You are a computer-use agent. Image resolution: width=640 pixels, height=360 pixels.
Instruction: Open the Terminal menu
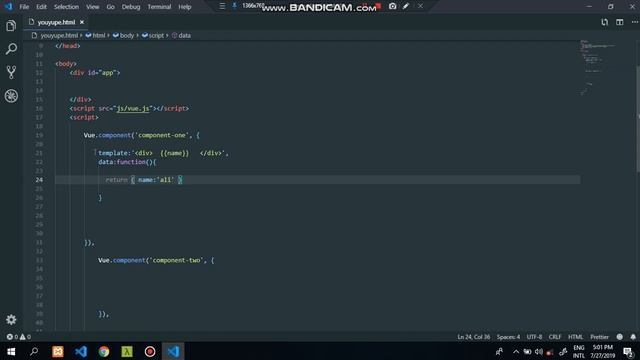(x=159, y=7)
